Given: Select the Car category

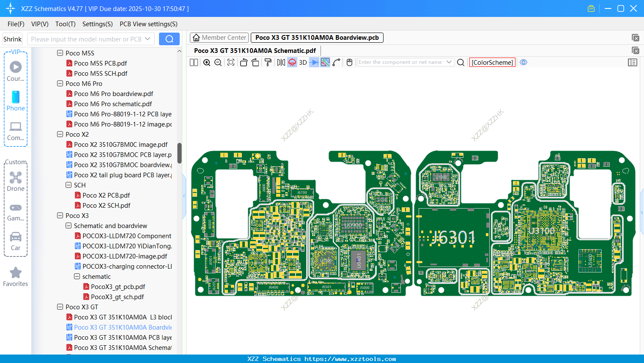Looking at the screenshot, I should tap(16, 241).
